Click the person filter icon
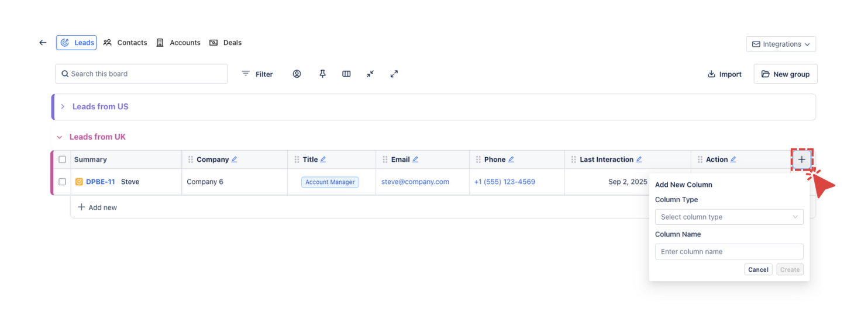This screenshot has height=326, width=868. click(x=297, y=74)
